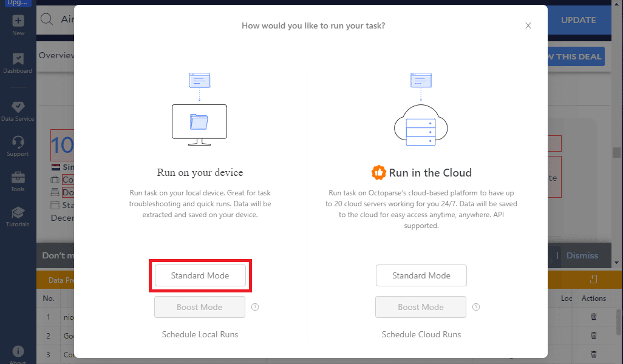Open help icon beside local Boost Mode
This screenshot has width=623, height=364.
(x=255, y=307)
